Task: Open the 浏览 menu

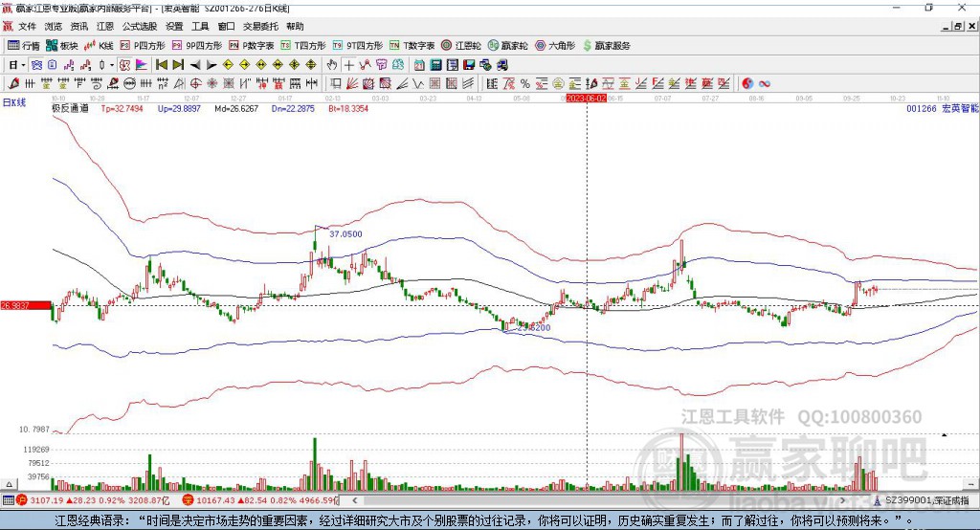Action: [54, 26]
